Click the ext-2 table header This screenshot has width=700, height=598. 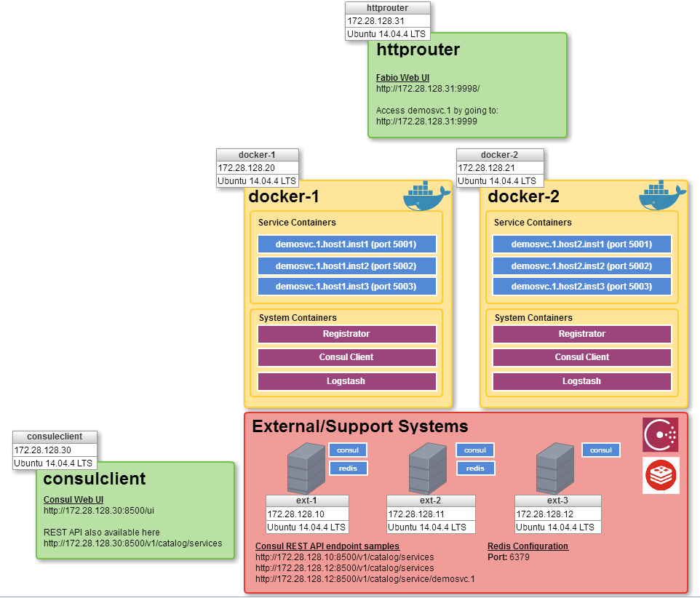(430, 501)
